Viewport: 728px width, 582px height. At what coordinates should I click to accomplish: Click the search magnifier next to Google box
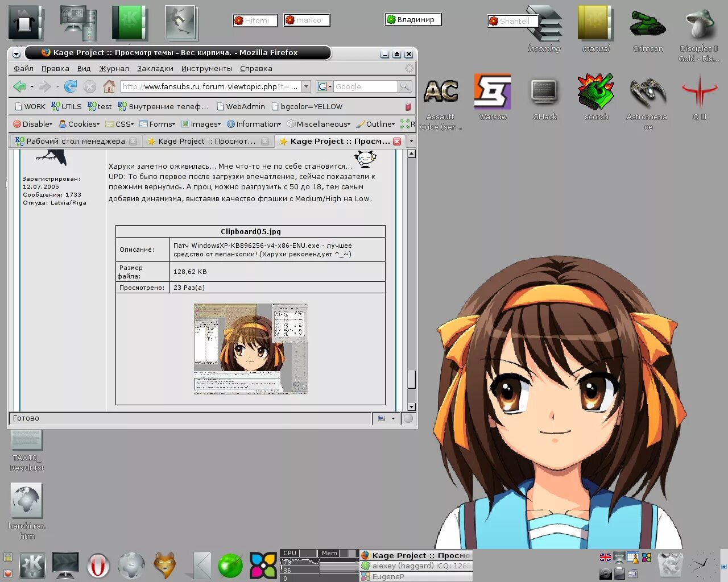coord(404,86)
